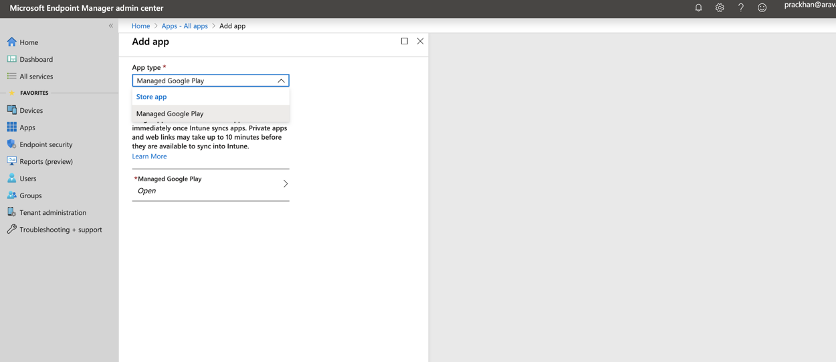Click the Dashboard icon in sidebar

point(12,59)
